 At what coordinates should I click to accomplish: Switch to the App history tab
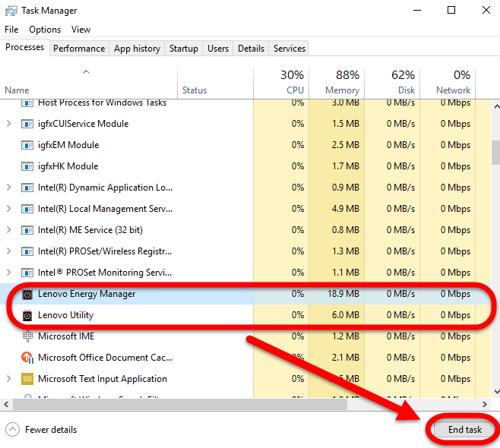point(137,49)
